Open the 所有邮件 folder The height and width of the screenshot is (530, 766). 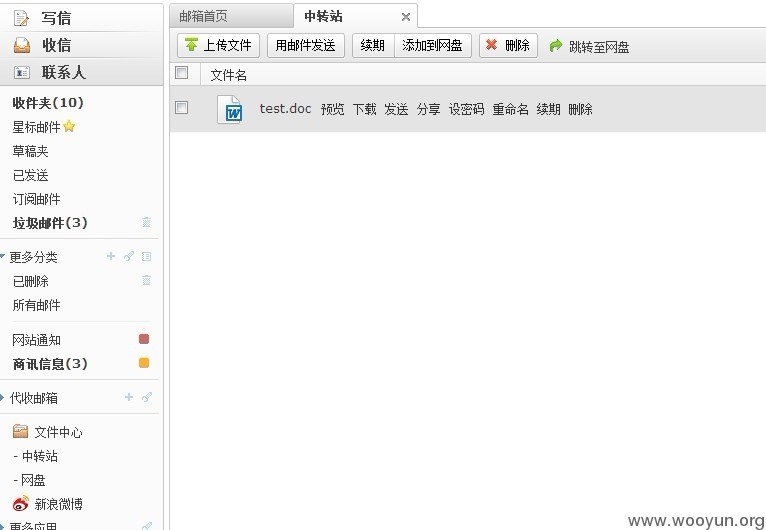(x=37, y=305)
